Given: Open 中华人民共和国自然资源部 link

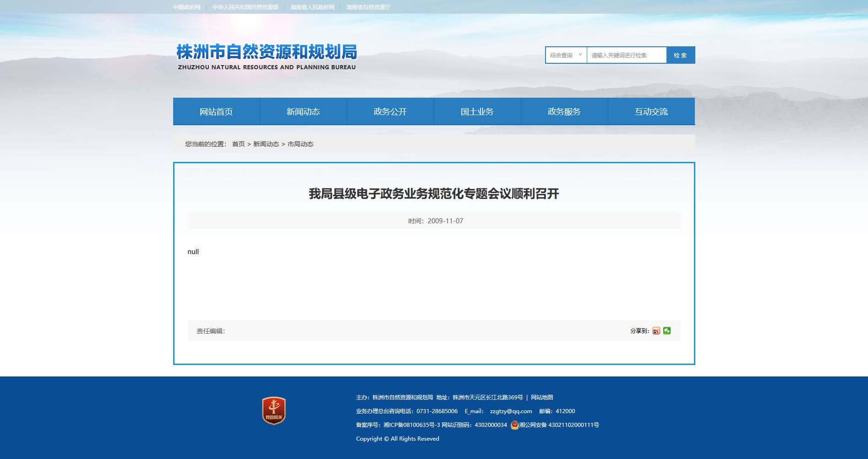Looking at the screenshot, I should (x=245, y=7).
